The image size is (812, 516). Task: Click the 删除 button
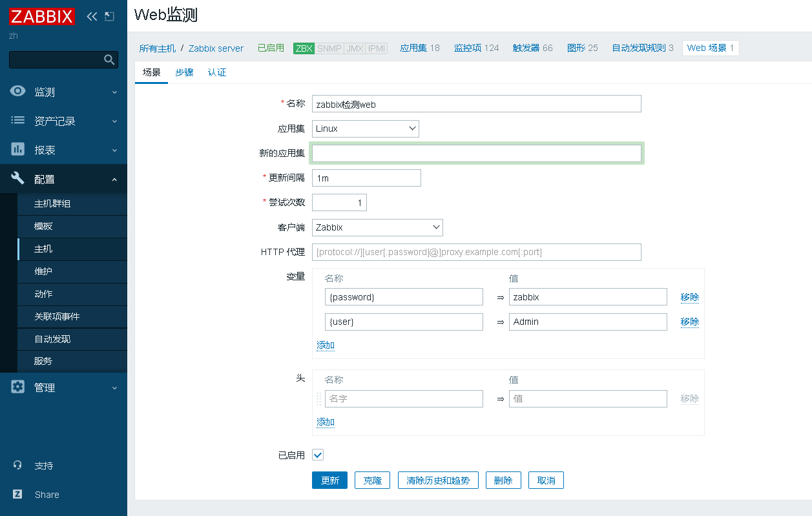(503, 480)
